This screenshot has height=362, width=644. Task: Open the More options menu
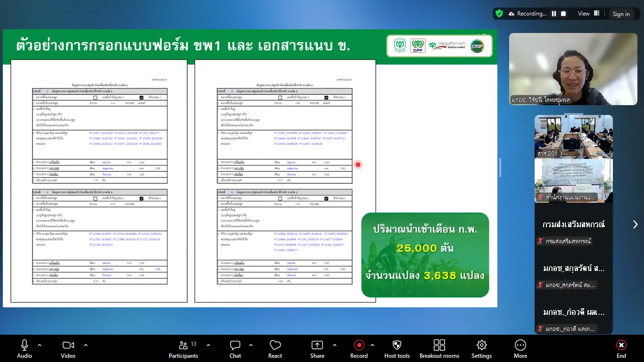(520, 349)
